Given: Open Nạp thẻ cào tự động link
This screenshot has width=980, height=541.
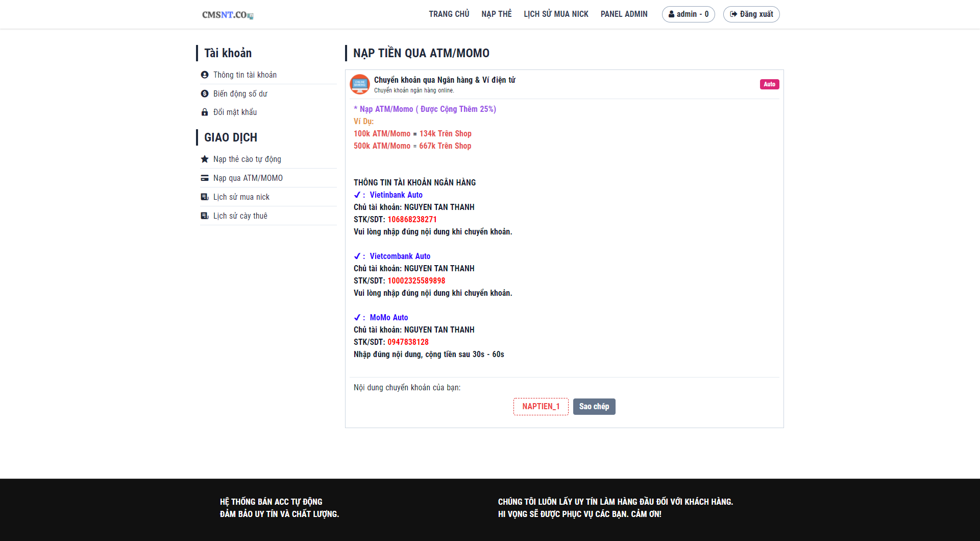Looking at the screenshot, I should coord(247,159).
